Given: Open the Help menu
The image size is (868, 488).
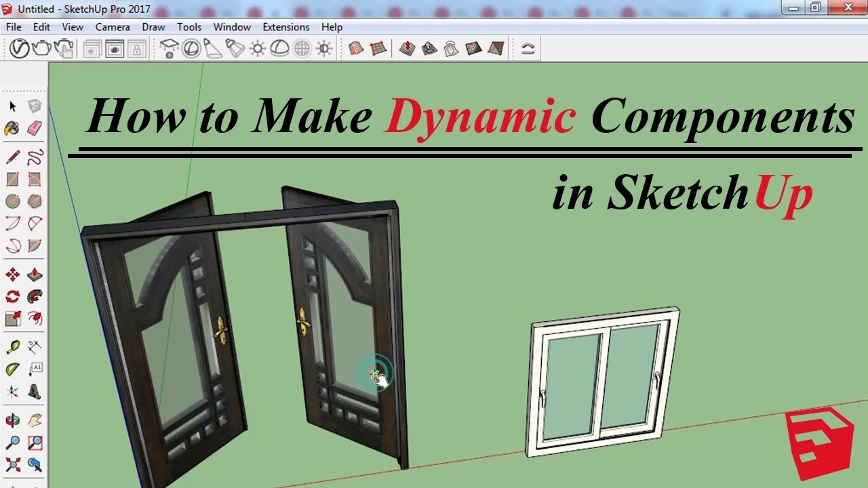Looking at the screenshot, I should coord(332,27).
